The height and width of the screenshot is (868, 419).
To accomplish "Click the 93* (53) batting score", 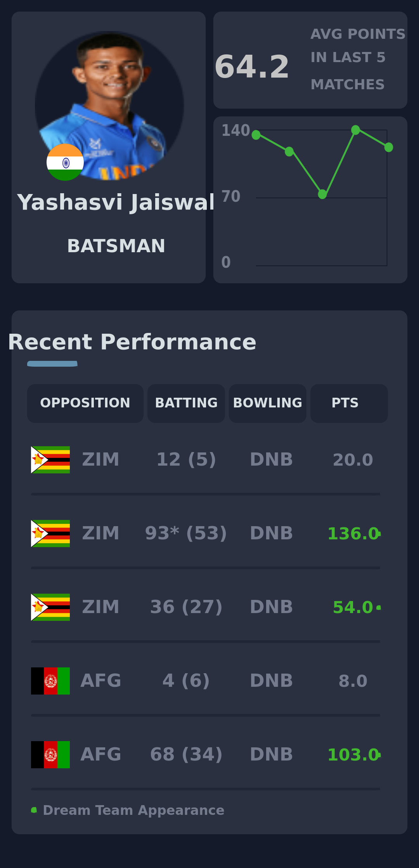I will (186, 534).
